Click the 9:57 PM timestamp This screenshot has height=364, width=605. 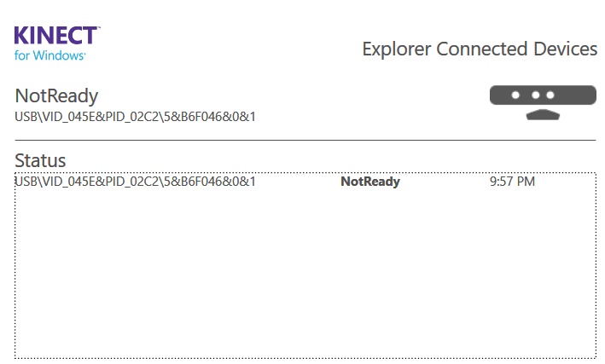point(512,182)
